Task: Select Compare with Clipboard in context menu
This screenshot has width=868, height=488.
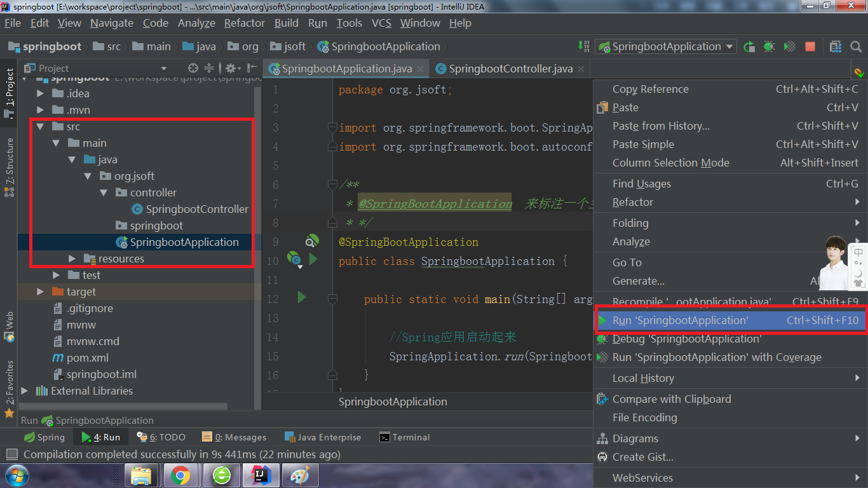Action: pyautogui.click(x=730, y=399)
